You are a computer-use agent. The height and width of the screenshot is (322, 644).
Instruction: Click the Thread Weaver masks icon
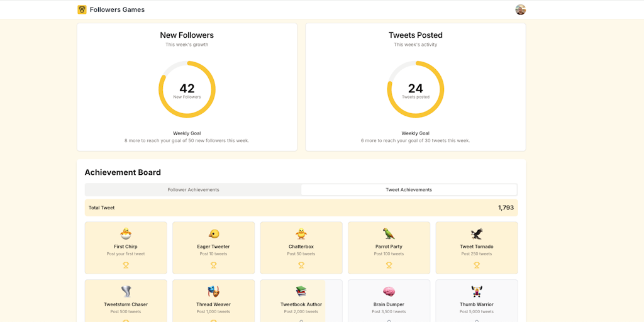213,292
